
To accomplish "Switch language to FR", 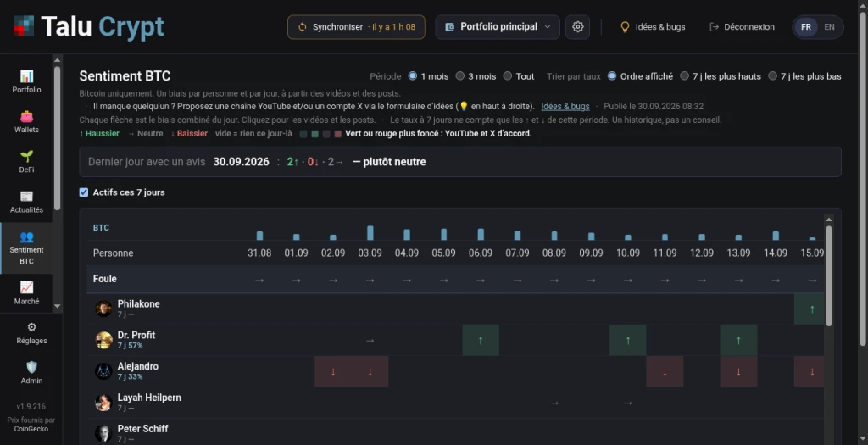I will (806, 26).
